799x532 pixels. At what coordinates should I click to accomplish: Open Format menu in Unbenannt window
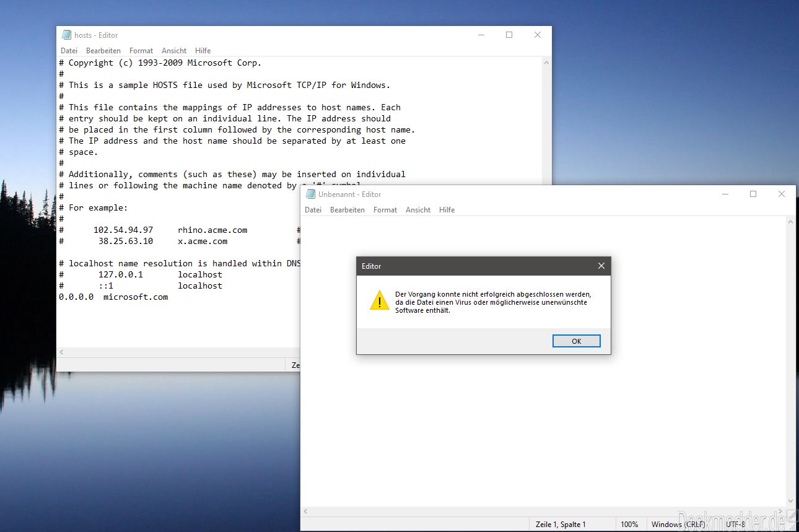tap(385, 210)
